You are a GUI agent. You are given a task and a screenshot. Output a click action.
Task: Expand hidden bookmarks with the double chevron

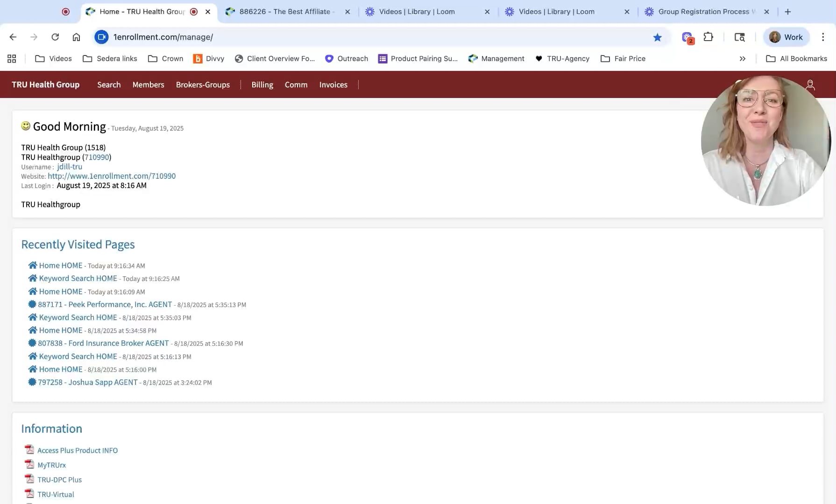pos(743,58)
